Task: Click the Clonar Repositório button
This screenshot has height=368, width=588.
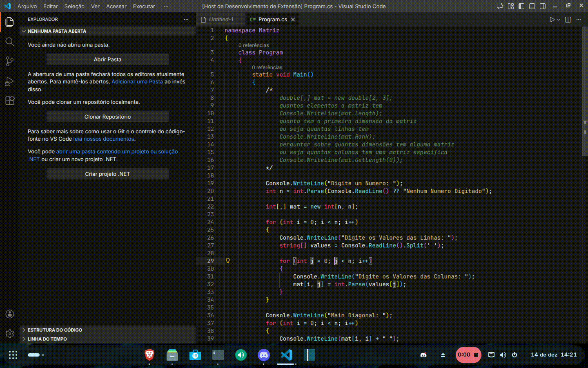Action: tap(108, 117)
